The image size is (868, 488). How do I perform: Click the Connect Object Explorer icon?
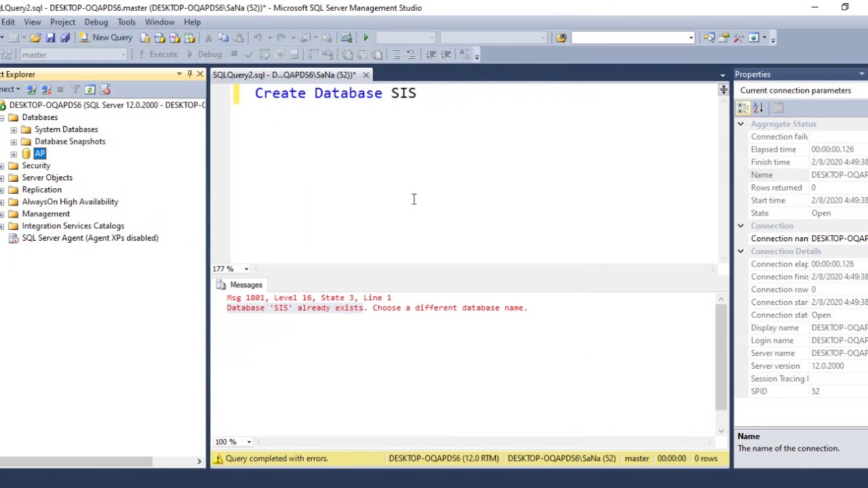(31, 89)
